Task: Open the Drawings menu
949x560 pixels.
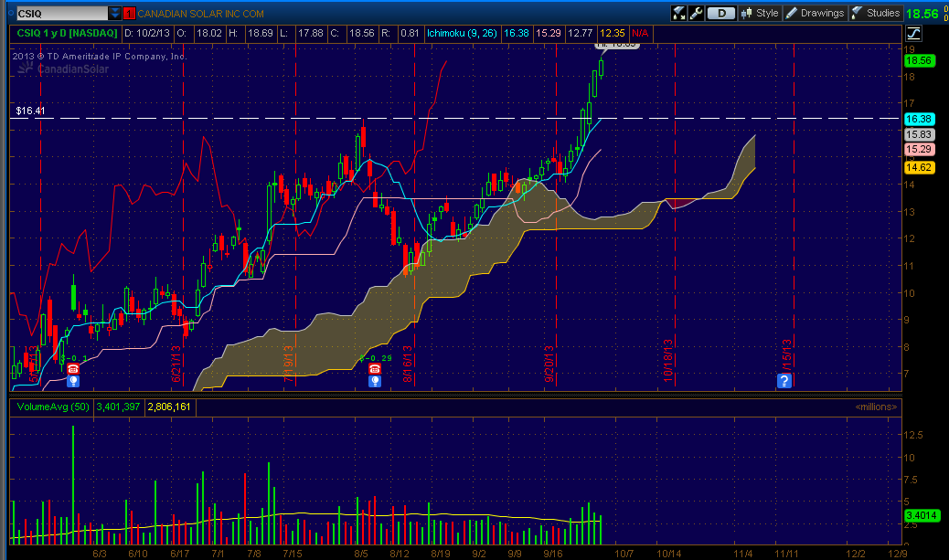Action: (815, 13)
